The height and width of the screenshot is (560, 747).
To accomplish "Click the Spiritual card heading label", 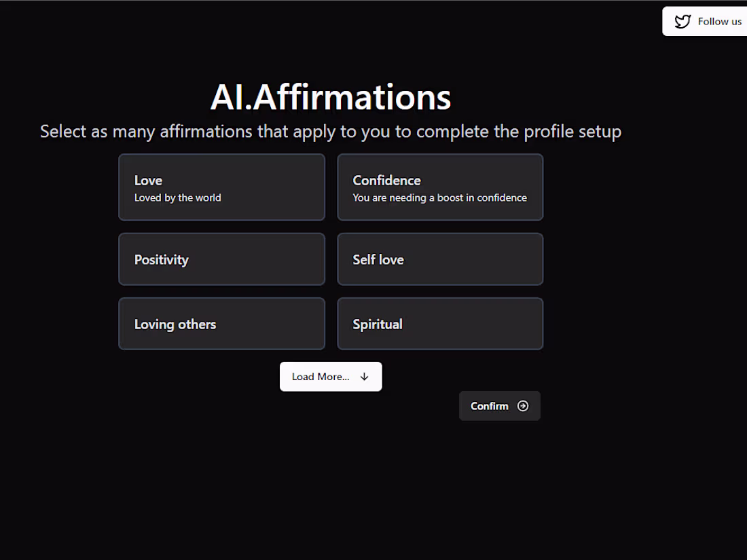I will coord(378,324).
